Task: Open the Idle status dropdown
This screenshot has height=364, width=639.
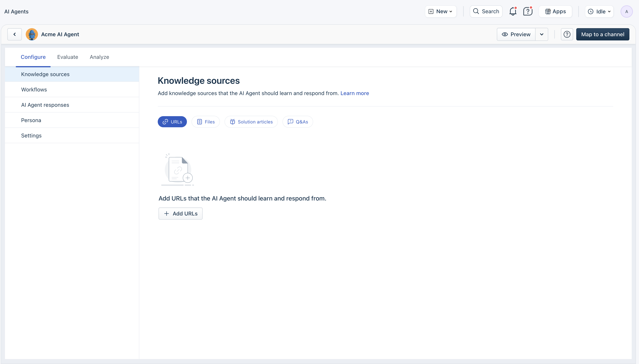Action: 599,12
